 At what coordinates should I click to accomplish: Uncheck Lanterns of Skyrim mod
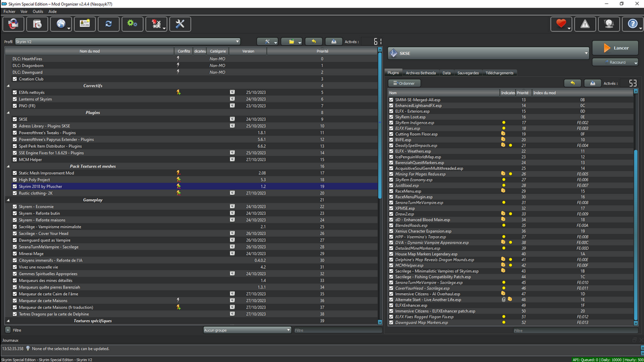click(x=15, y=99)
